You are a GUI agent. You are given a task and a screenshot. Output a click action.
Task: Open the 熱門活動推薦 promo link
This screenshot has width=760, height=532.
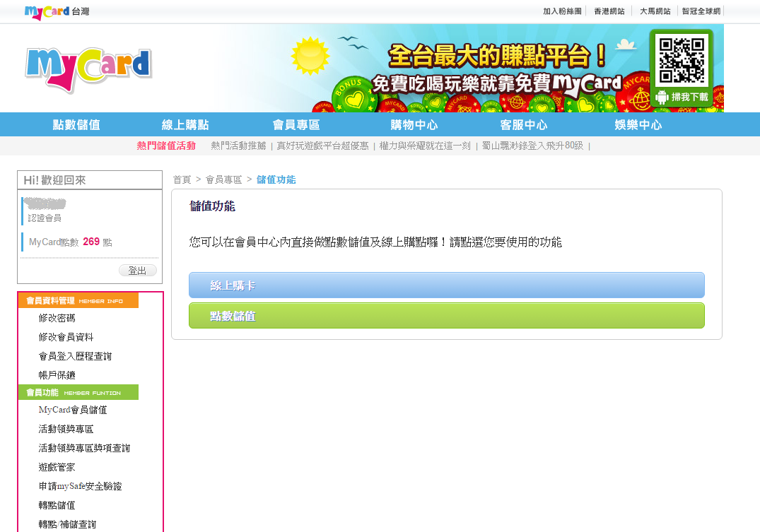click(238, 146)
